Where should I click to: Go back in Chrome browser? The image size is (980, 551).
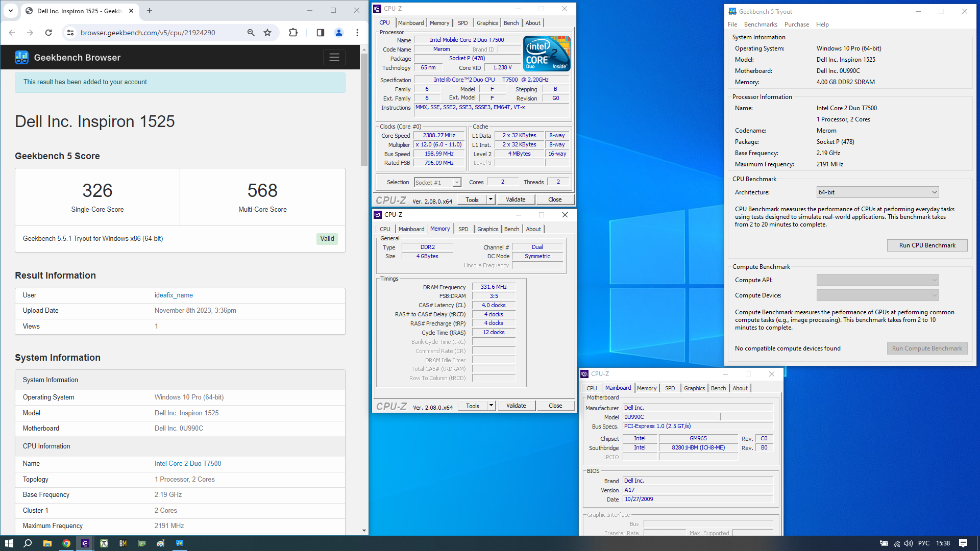tap(12, 33)
